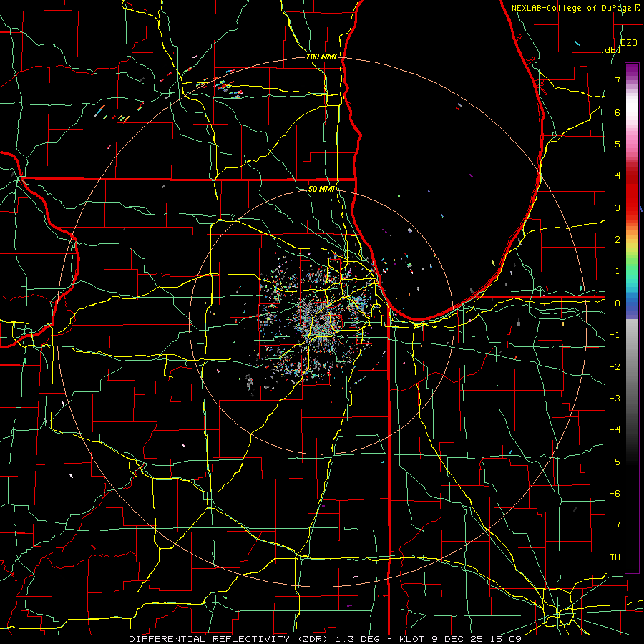Click the '5' value on the color scale

tap(618, 144)
